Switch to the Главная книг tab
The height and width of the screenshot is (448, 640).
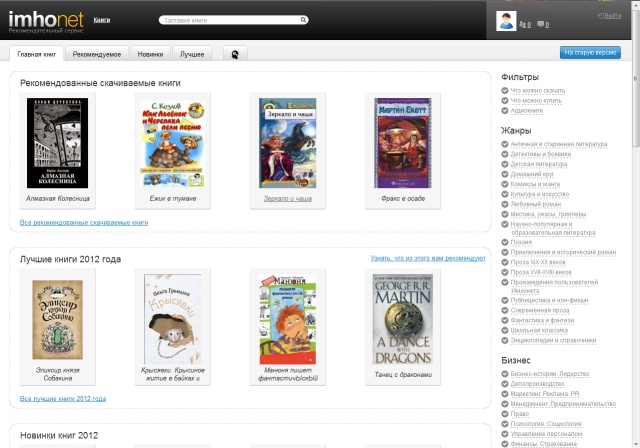point(37,54)
